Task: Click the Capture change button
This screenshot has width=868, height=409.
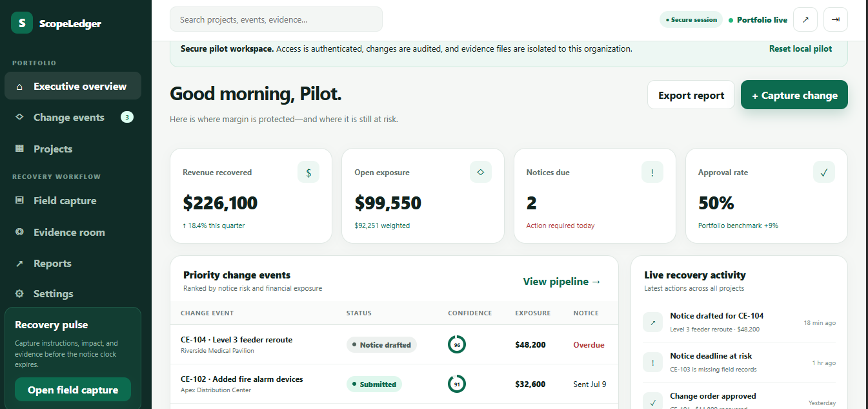Action: coord(794,95)
